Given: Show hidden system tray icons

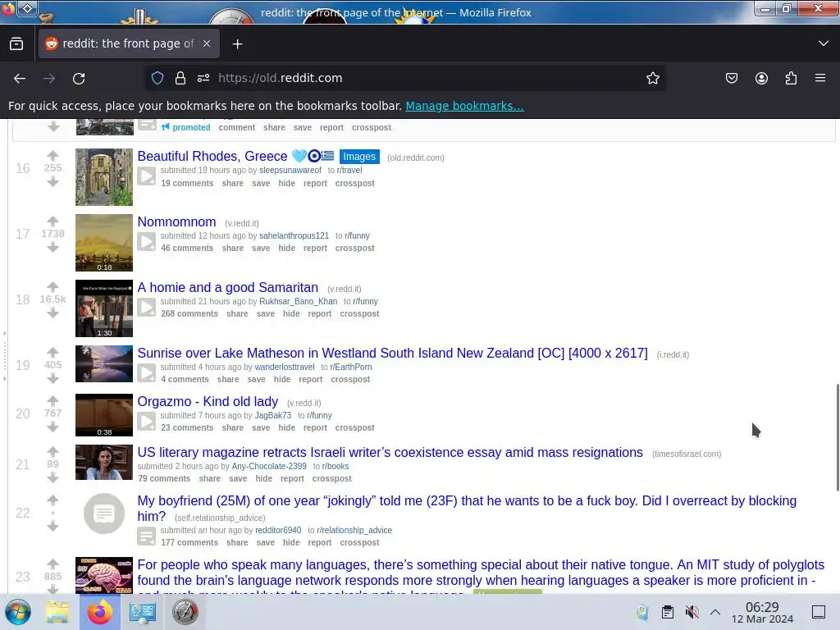Looking at the screenshot, I should click(715, 612).
